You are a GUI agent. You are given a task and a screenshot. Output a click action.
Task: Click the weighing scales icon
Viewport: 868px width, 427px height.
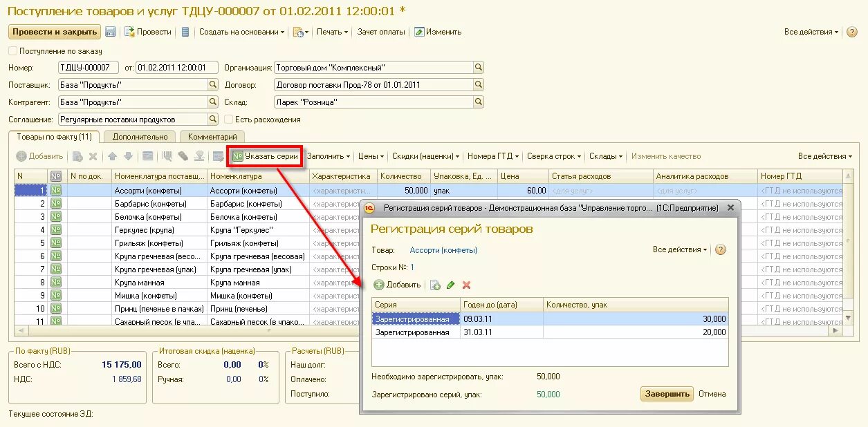[199, 156]
